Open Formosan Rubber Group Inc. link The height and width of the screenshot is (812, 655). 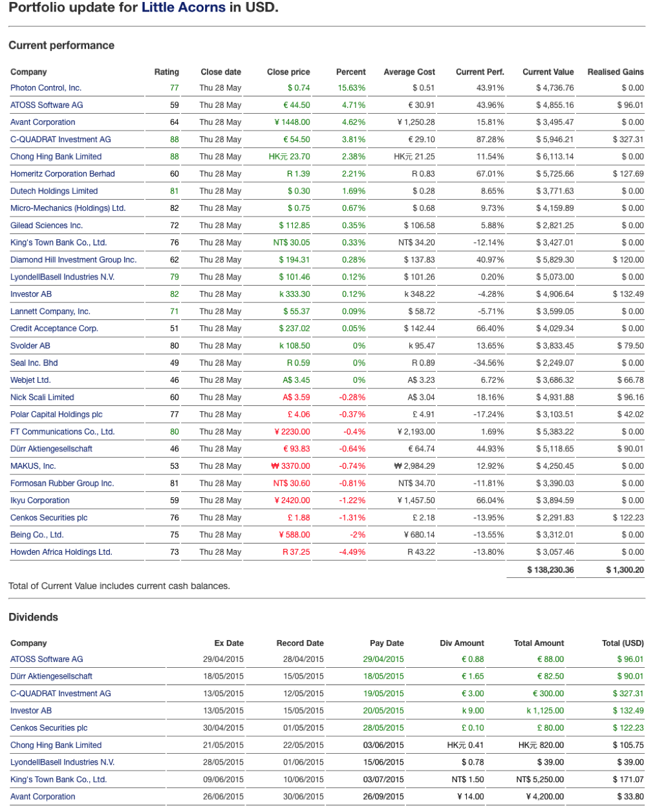(x=62, y=484)
